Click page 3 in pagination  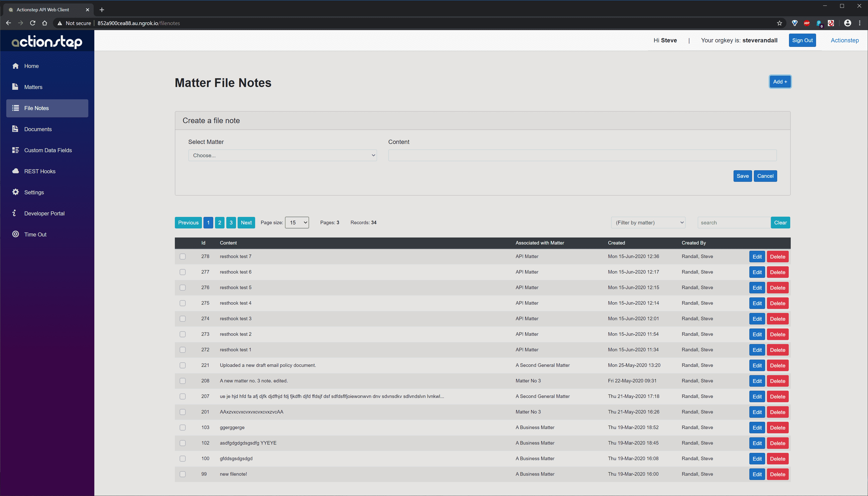(231, 222)
